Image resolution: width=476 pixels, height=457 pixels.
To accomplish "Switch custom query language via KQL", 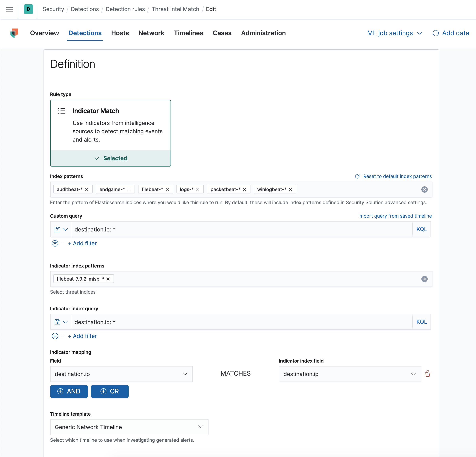I will click(421, 229).
